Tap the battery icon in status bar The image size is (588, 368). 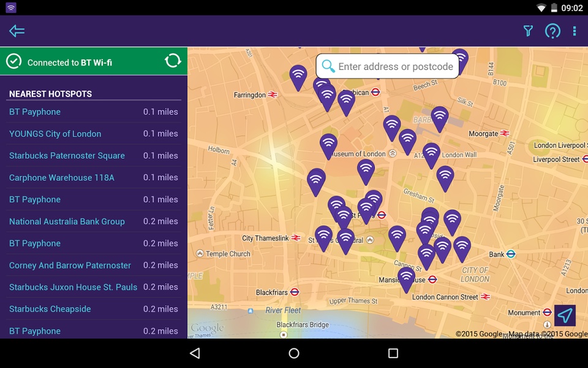pos(554,8)
